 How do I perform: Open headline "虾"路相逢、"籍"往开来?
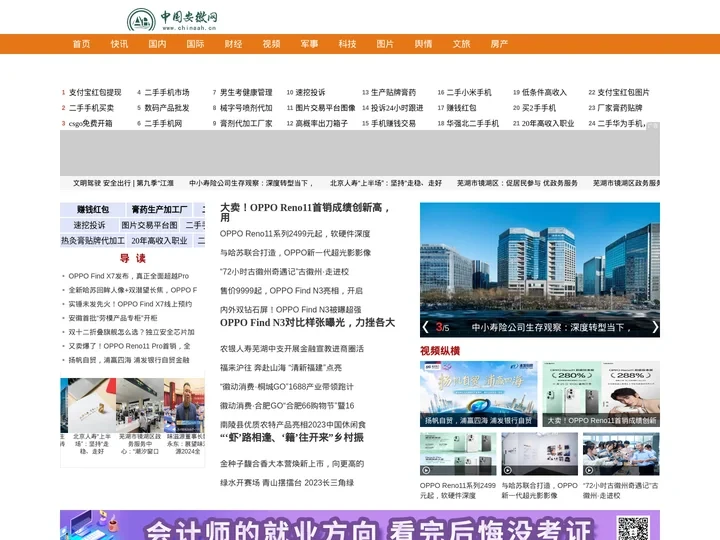[x=292, y=438]
